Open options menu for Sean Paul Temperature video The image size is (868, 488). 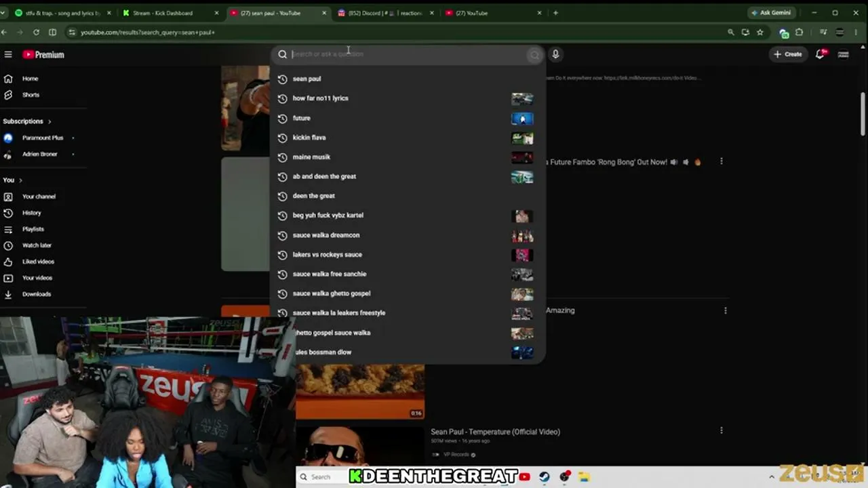point(722,430)
